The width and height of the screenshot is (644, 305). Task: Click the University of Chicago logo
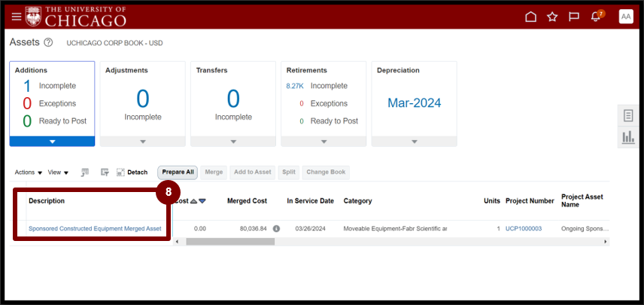click(75, 17)
